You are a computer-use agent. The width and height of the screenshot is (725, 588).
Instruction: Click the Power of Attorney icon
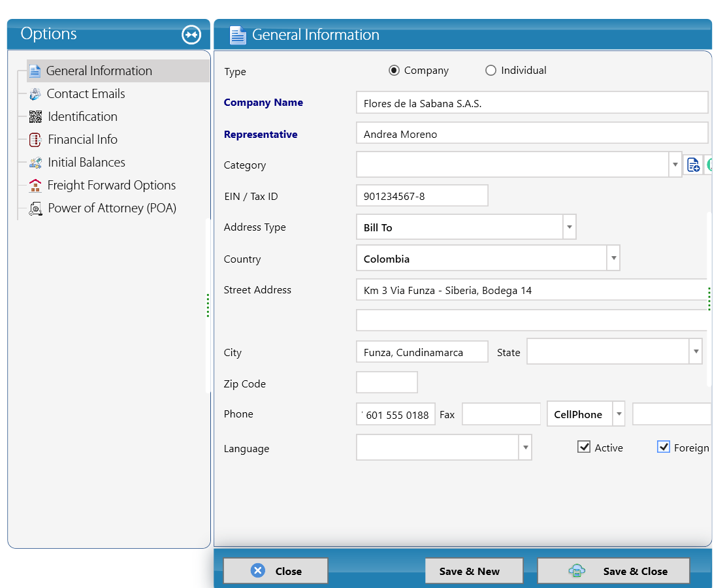pyautogui.click(x=35, y=208)
